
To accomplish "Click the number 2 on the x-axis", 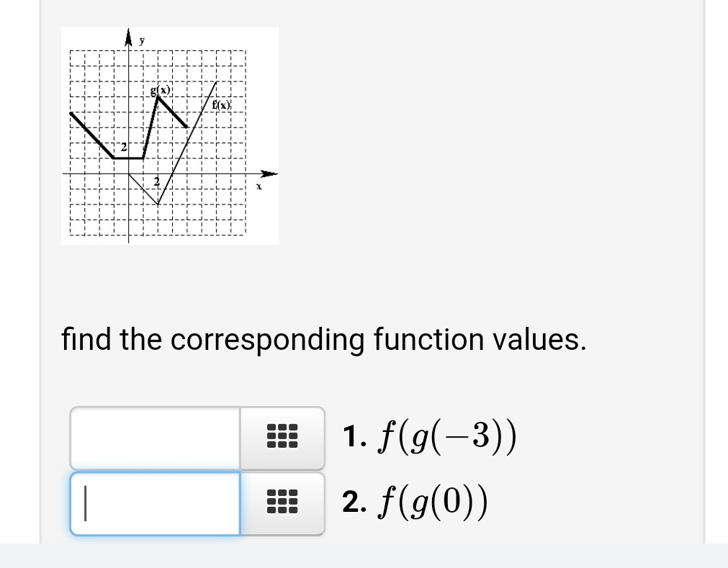I will point(157,182).
